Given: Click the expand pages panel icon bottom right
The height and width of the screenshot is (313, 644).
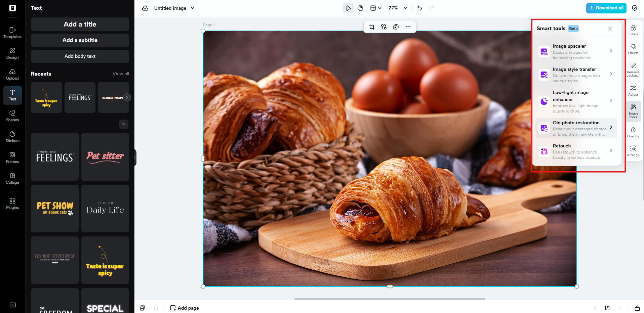Looking at the screenshot, I should click(x=637, y=308).
